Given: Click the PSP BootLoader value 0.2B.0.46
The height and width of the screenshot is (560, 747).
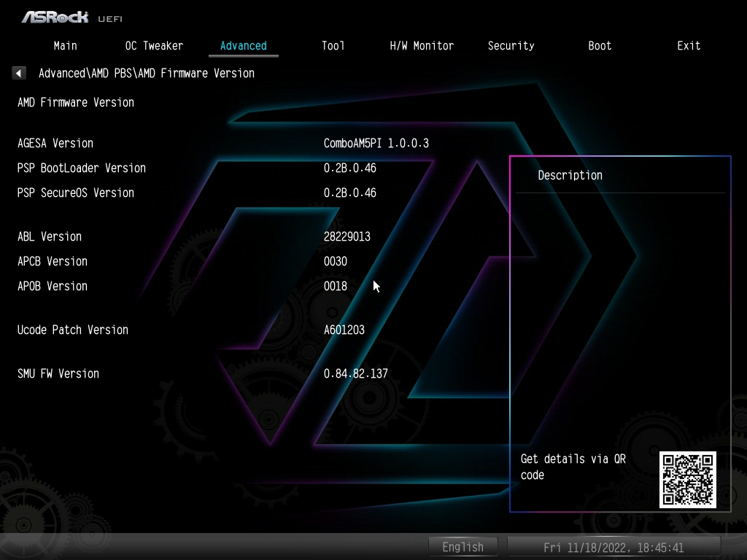Looking at the screenshot, I should (349, 168).
